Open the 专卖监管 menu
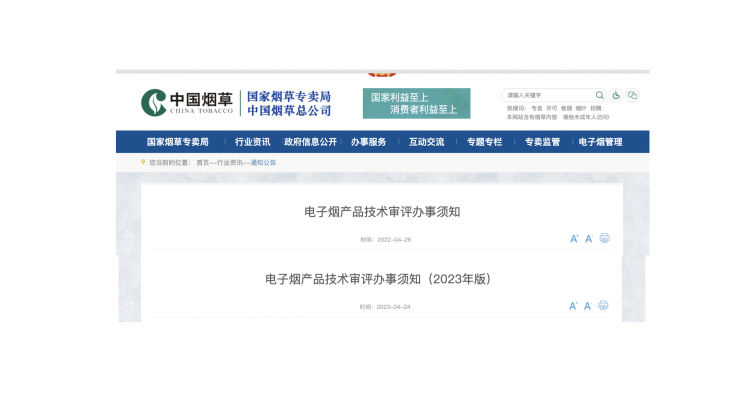The image size is (750, 414). pos(542,142)
